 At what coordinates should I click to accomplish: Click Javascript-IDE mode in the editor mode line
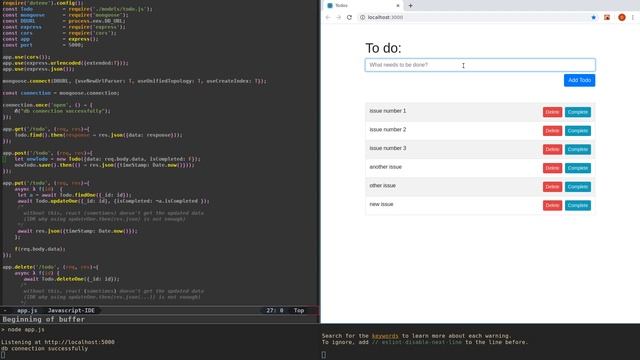(x=71, y=311)
